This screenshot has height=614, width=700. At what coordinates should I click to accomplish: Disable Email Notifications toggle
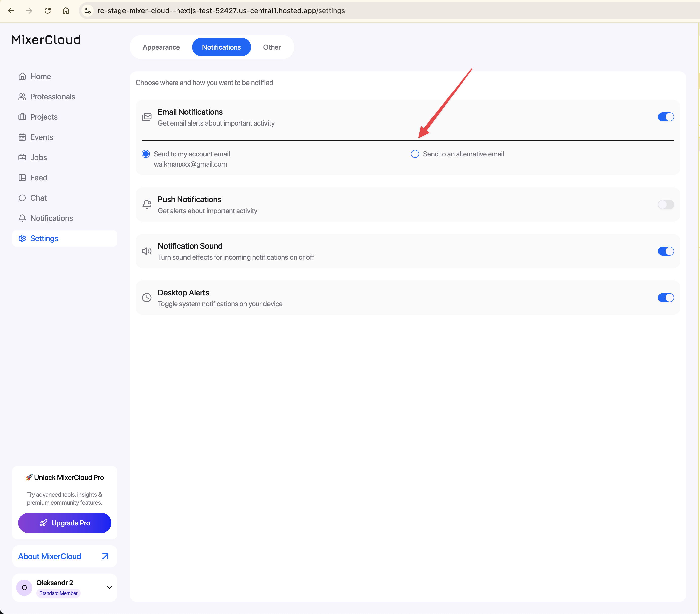(665, 117)
